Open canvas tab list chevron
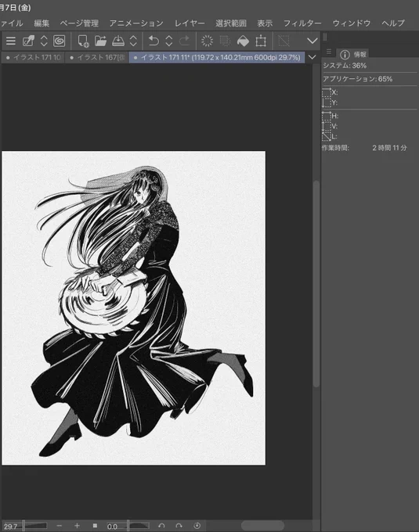 coord(312,57)
